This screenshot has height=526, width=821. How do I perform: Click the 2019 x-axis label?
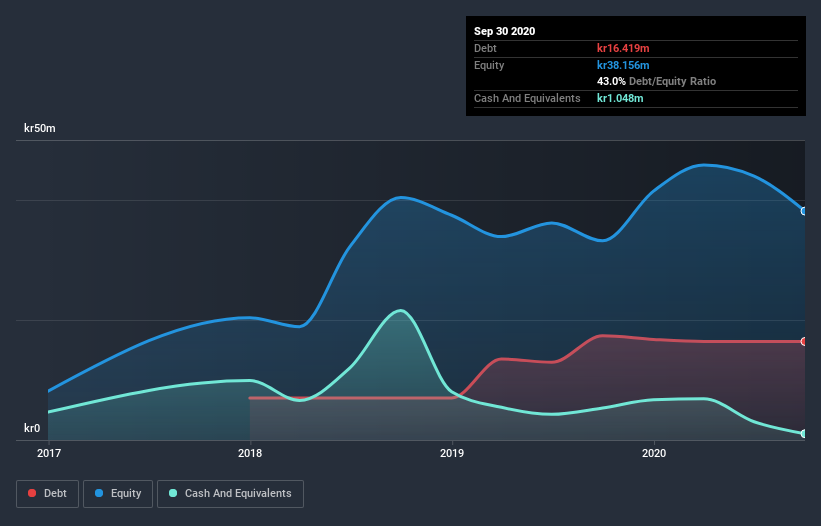[x=452, y=453]
